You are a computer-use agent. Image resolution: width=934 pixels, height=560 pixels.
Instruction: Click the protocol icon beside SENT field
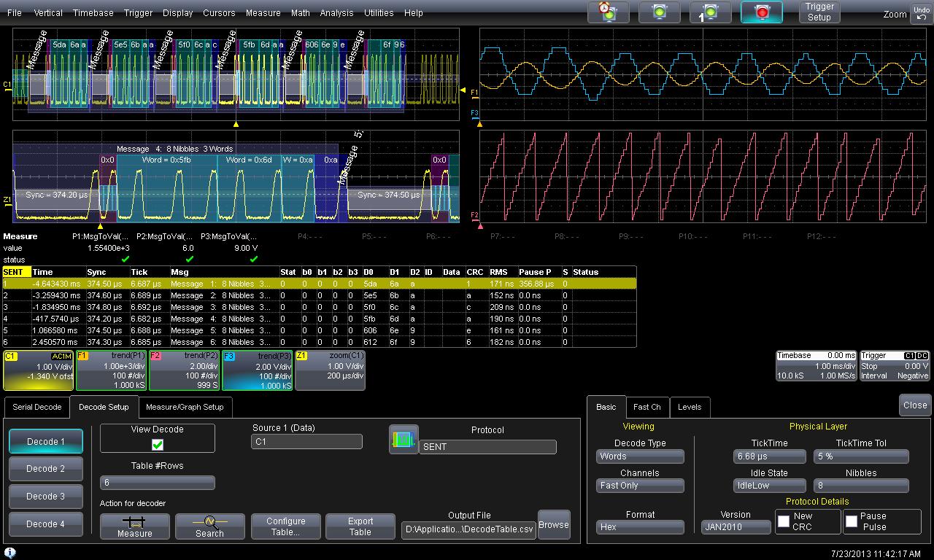[x=404, y=440]
